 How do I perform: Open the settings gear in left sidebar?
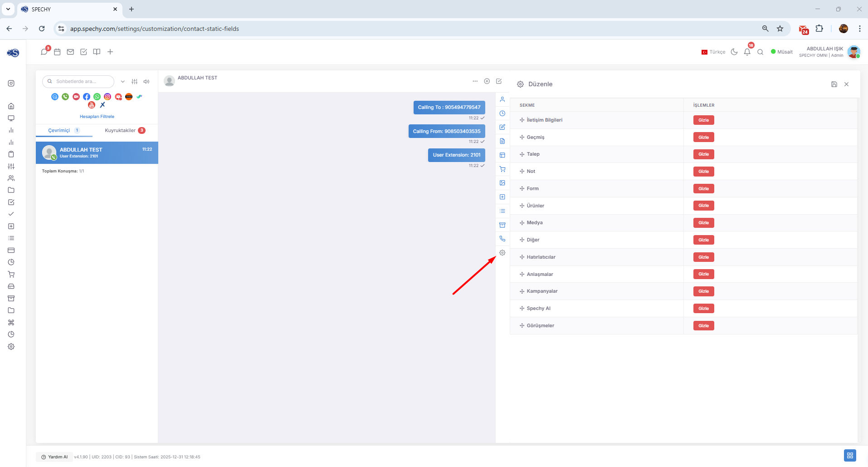tap(11, 347)
